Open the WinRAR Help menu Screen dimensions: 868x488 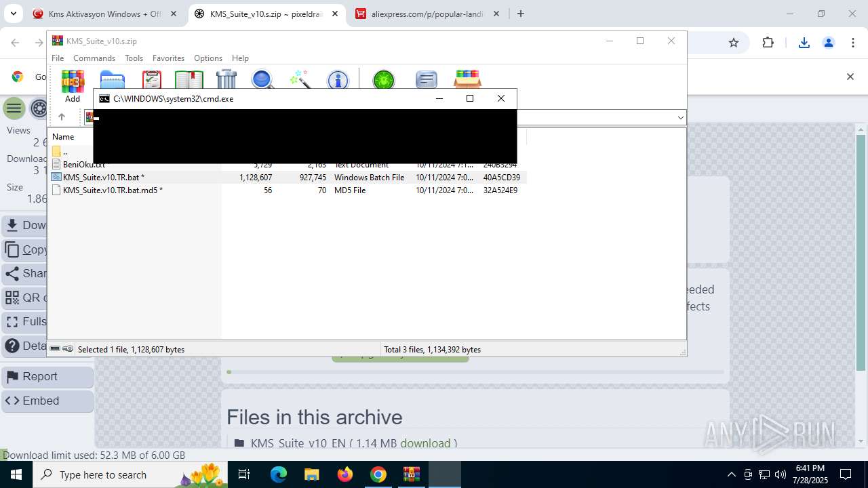click(x=240, y=58)
